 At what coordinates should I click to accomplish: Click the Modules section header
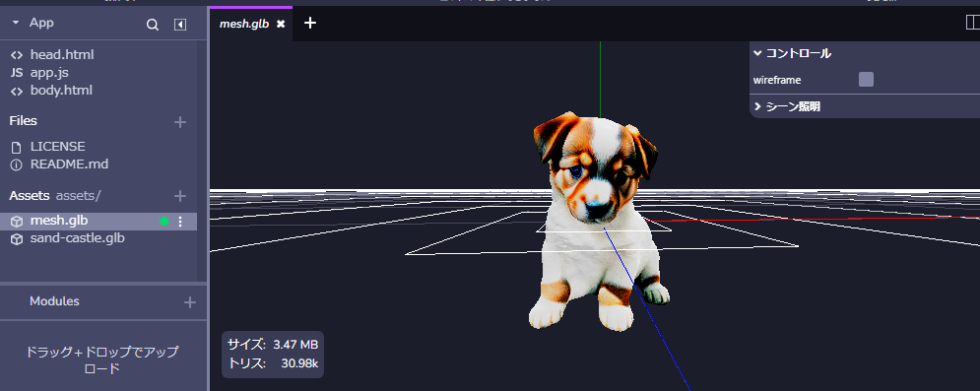click(x=54, y=301)
